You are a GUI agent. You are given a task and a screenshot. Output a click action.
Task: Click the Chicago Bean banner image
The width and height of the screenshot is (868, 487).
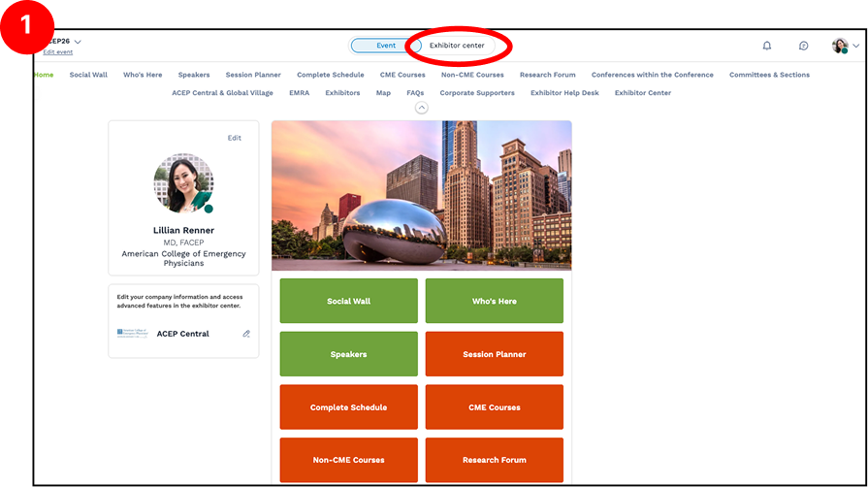click(421, 196)
